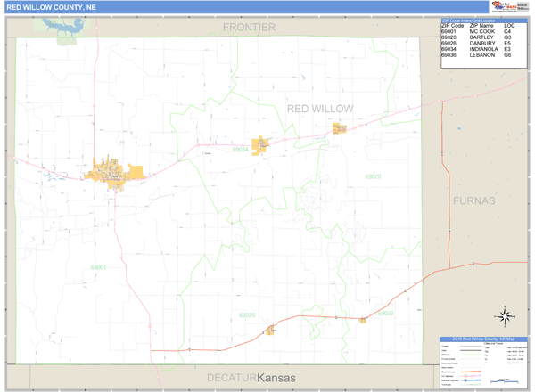This screenshot has height=392, width=535.
Task: Click the FRONTIER county label
Action: pyautogui.click(x=249, y=28)
